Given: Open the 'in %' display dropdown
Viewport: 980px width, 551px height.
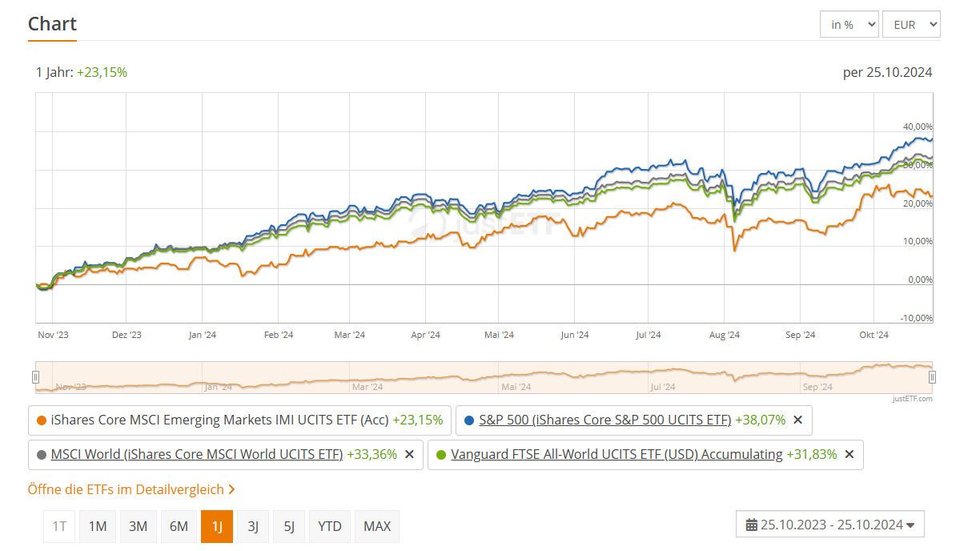Looking at the screenshot, I should click(849, 25).
